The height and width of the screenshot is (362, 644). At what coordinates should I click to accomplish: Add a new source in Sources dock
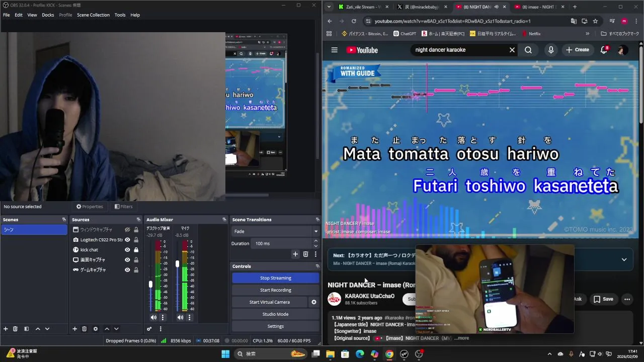[74, 329]
